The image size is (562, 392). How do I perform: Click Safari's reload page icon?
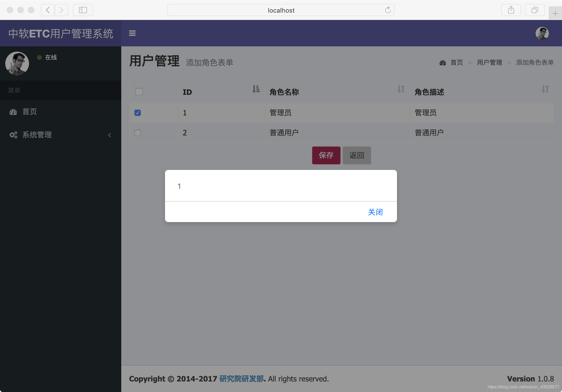tap(388, 10)
